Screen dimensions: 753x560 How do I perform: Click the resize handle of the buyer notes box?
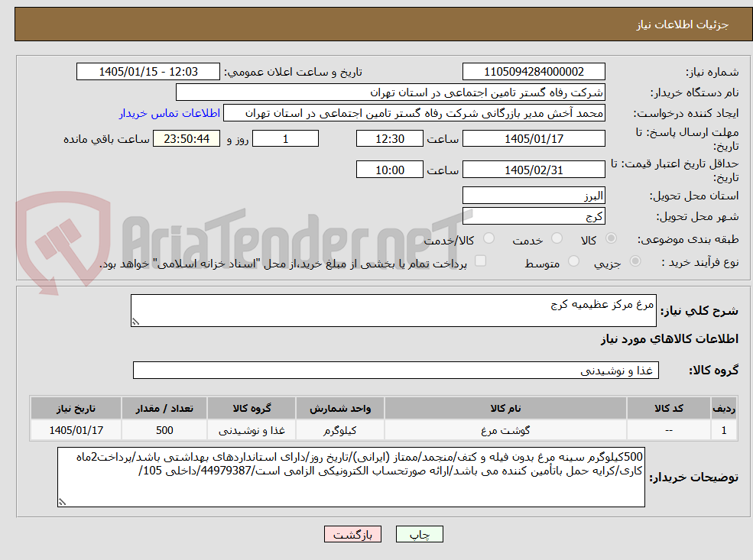pos(62,502)
